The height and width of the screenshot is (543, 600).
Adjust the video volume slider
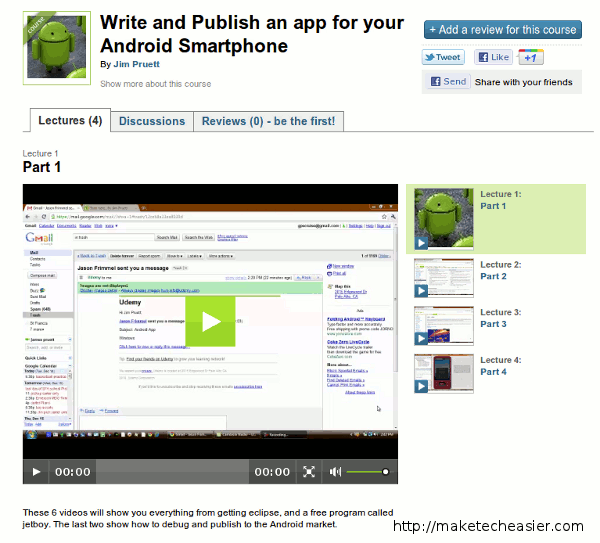pos(368,472)
